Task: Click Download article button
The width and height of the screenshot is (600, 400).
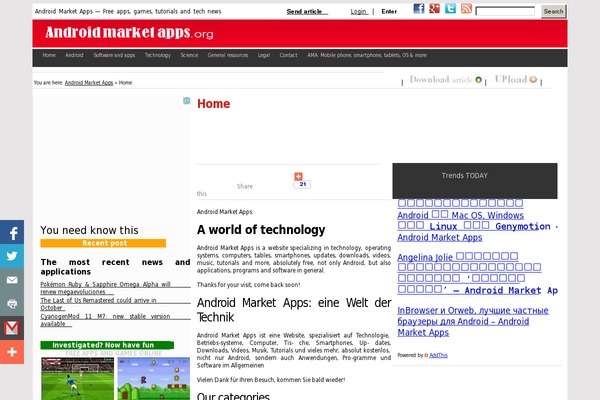Action: click(x=445, y=80)
